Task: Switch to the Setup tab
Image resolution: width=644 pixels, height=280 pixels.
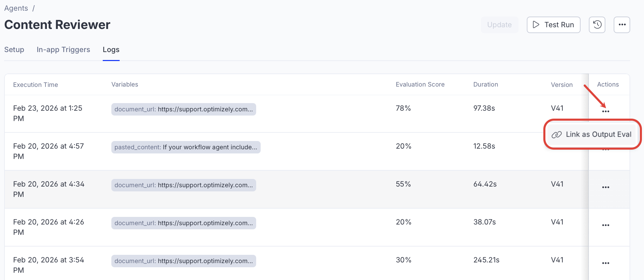Action: (x=14, y=50)
